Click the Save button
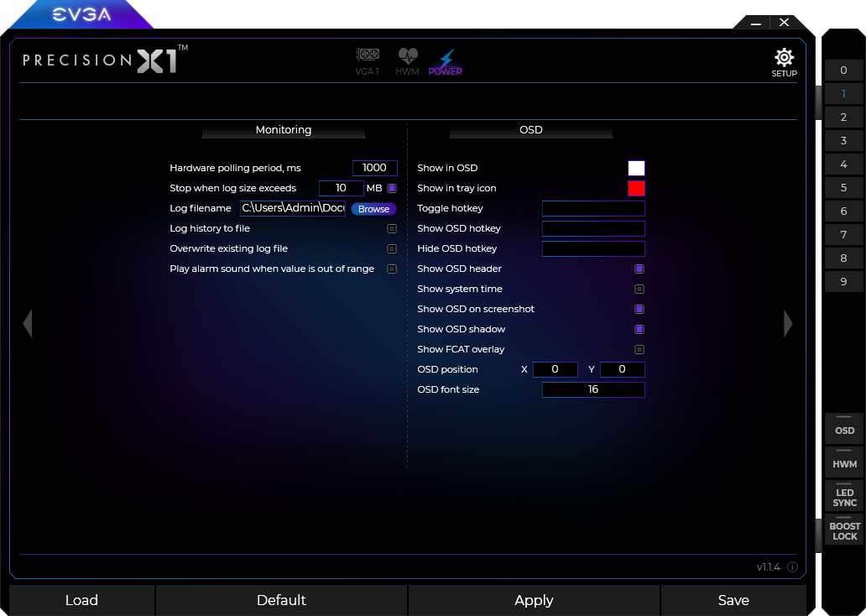The image size is (866, 616). 733,600
